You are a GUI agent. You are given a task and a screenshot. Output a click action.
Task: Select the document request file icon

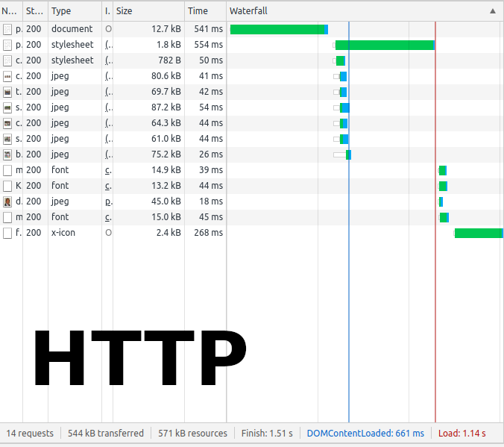[x=7, y=30]
